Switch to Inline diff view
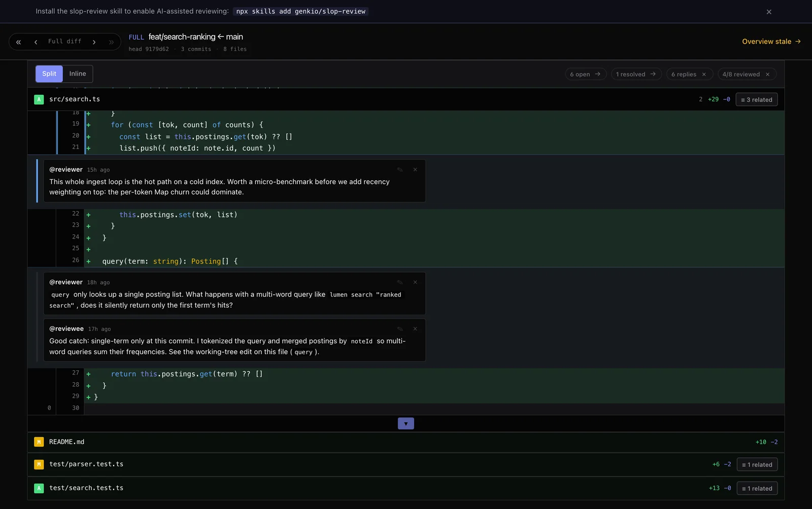Viewport: 812px width, 509px height. tap(78, 74)
